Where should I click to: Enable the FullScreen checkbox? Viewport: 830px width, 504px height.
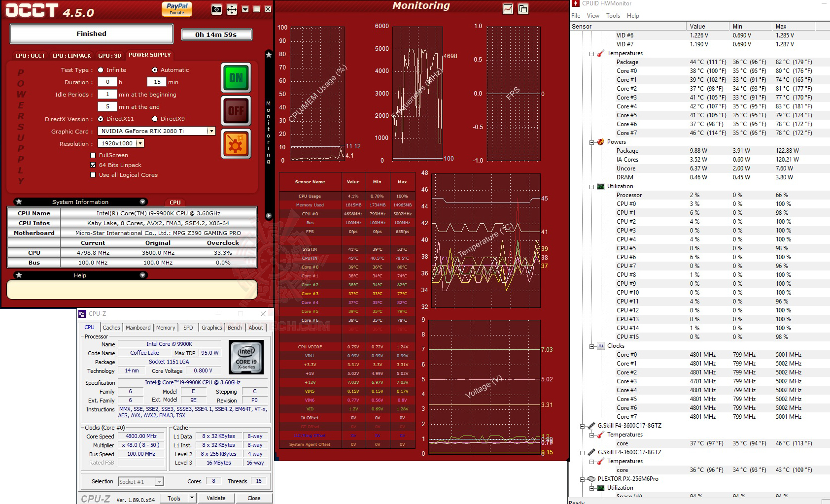coord(93,155)
